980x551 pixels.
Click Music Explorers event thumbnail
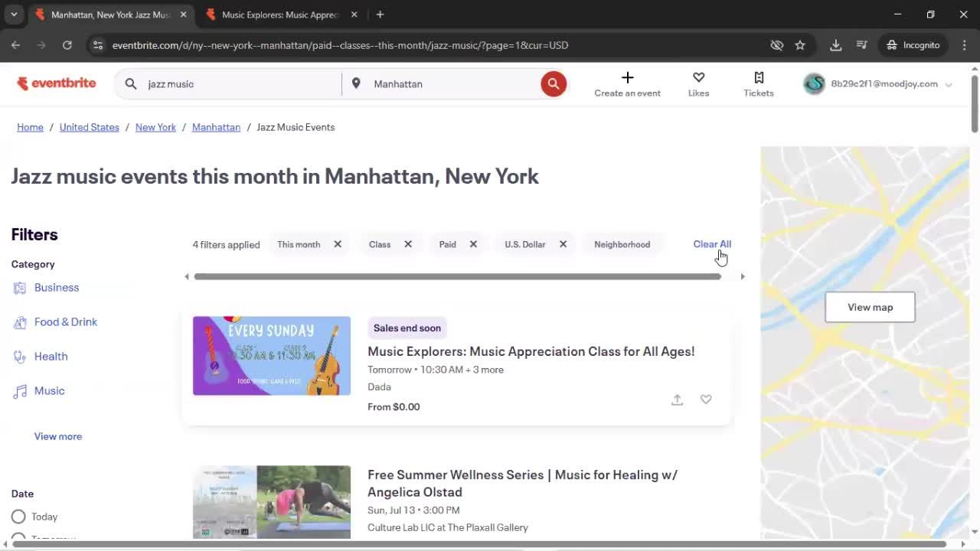pos(272,356)
